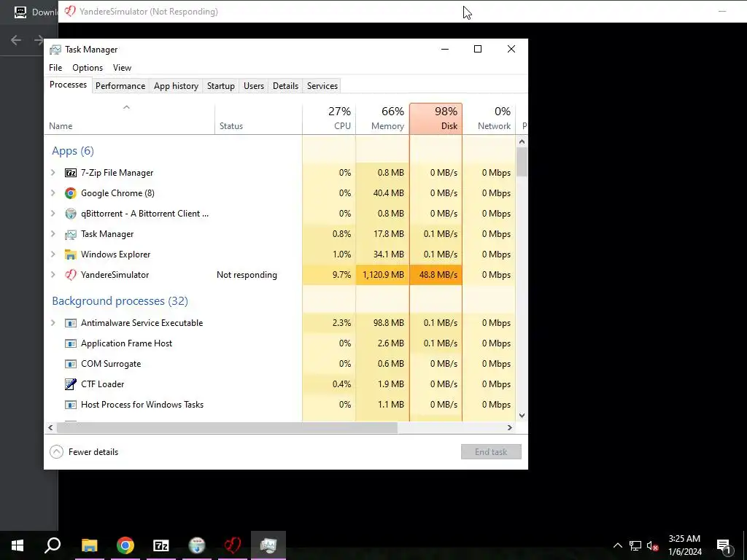Click the 7-Zip File Manager process icon
This screenshot has width=747, height=560.
point(71,173)
